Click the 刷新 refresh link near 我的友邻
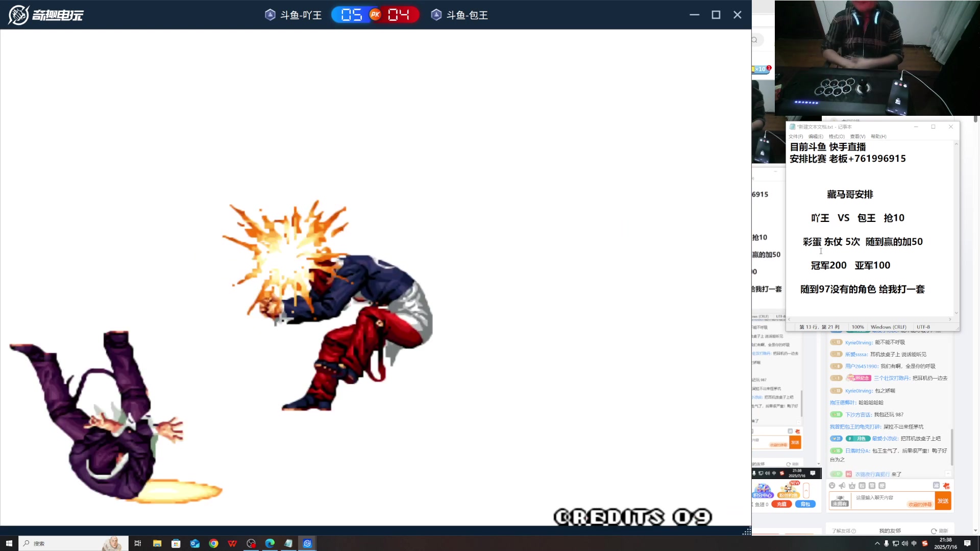 click(939, 531)
